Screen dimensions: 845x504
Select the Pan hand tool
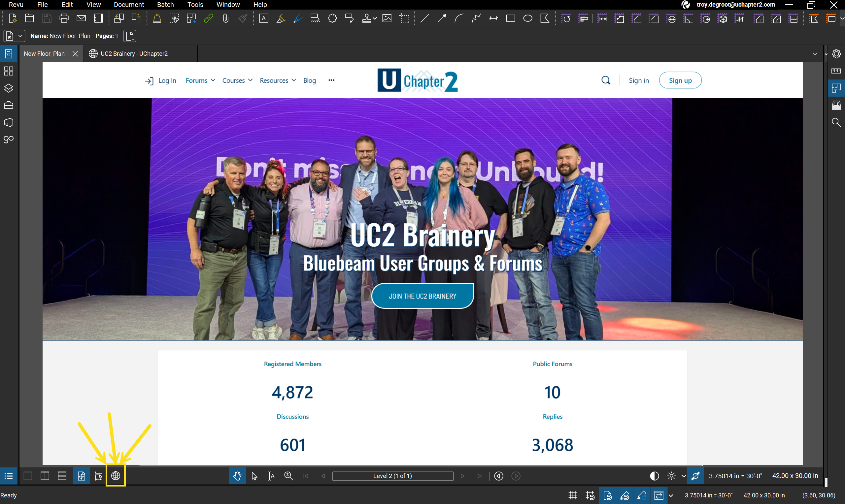pyautogui.click(x=237, y=476)
